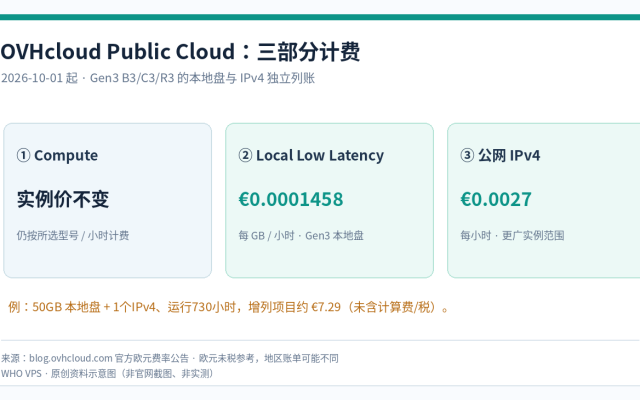640x400 pixels.
Task: Click the ② Local Low Latency title
Action: click(311, 156)
